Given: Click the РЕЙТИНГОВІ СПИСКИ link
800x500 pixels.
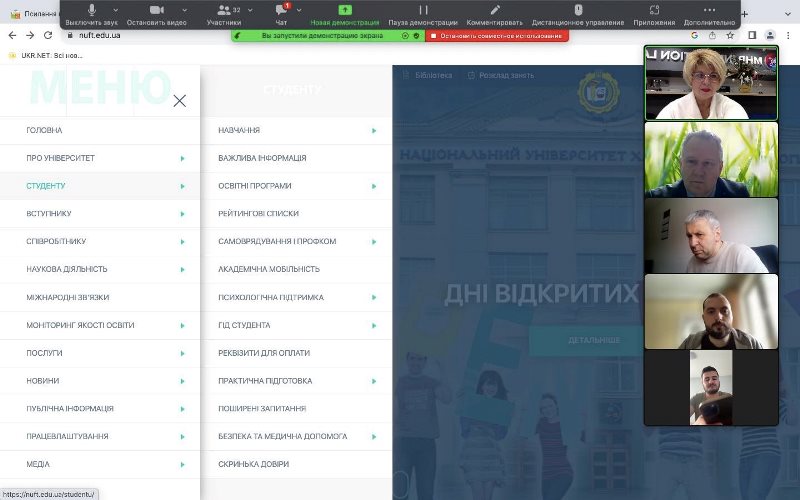Looking at the screenshot, I should [258, 214].
